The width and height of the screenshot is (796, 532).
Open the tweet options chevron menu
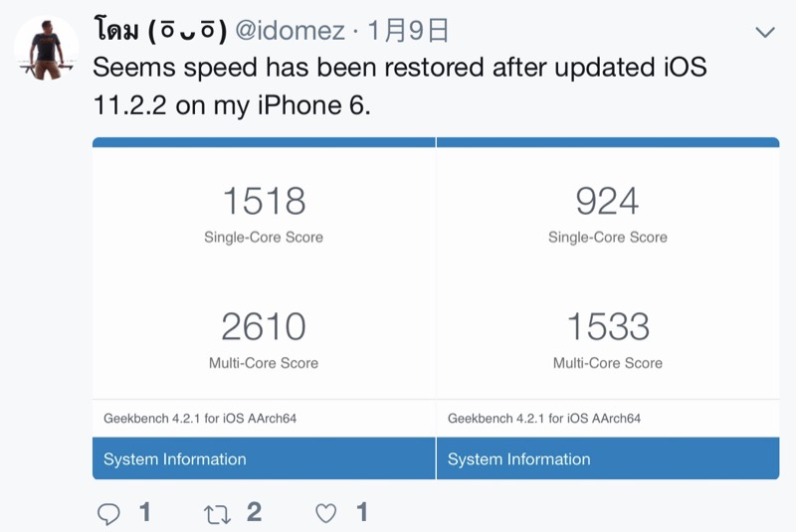(x=764, y=32)
